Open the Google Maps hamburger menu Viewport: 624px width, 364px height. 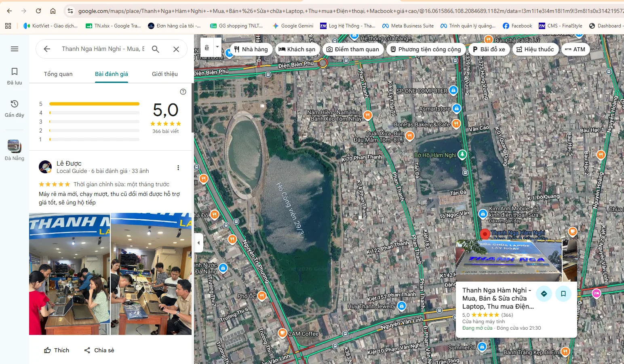(15, 49)
